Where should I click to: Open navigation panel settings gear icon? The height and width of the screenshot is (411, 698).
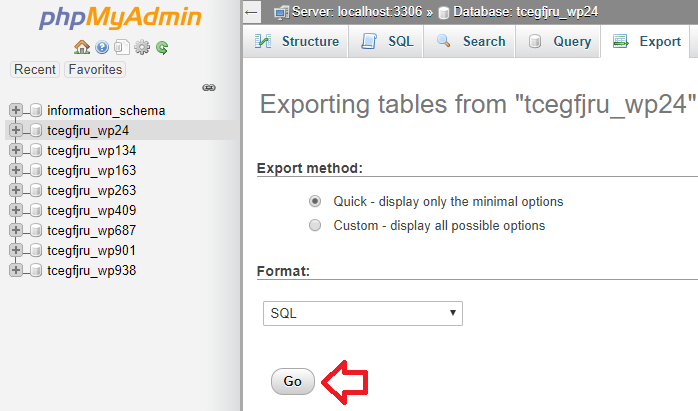pyautogui.click(x=142, y=47)
